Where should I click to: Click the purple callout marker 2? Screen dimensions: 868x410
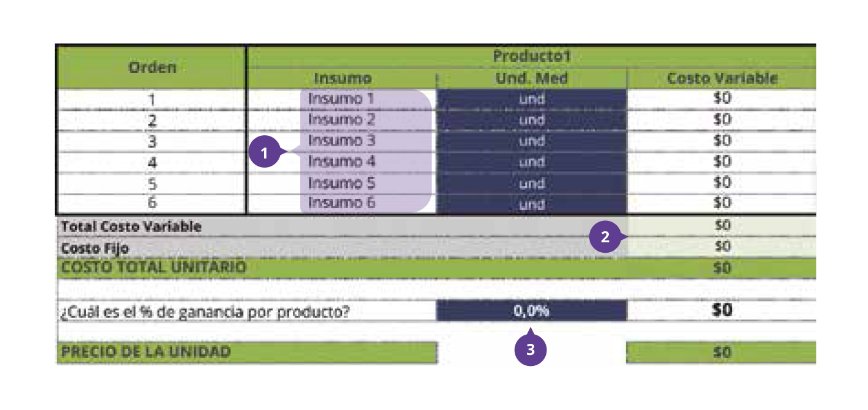tap(605, 238)
